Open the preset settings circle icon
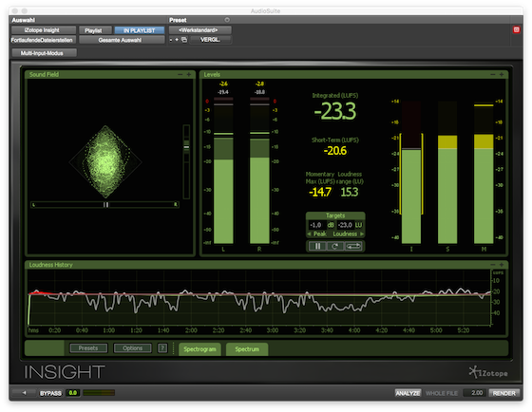532x412 pixels. click(227, 20)
